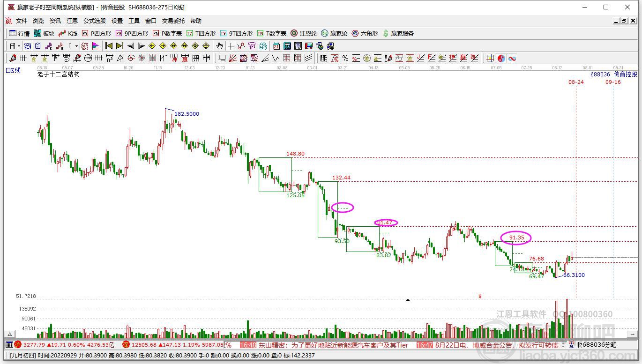Open the 资讯 menu
Image resolution: width=642 pixels, height=364 pixels.
55,21
